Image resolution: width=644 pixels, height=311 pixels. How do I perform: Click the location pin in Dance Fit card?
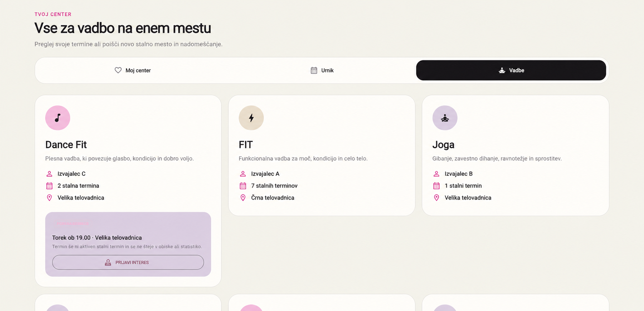49,198
